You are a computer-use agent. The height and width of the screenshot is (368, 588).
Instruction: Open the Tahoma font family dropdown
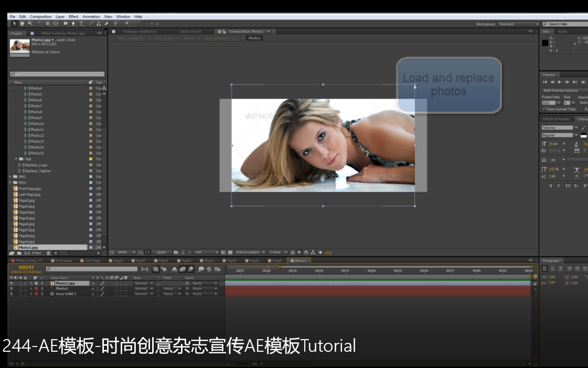[x=560, y=128]
